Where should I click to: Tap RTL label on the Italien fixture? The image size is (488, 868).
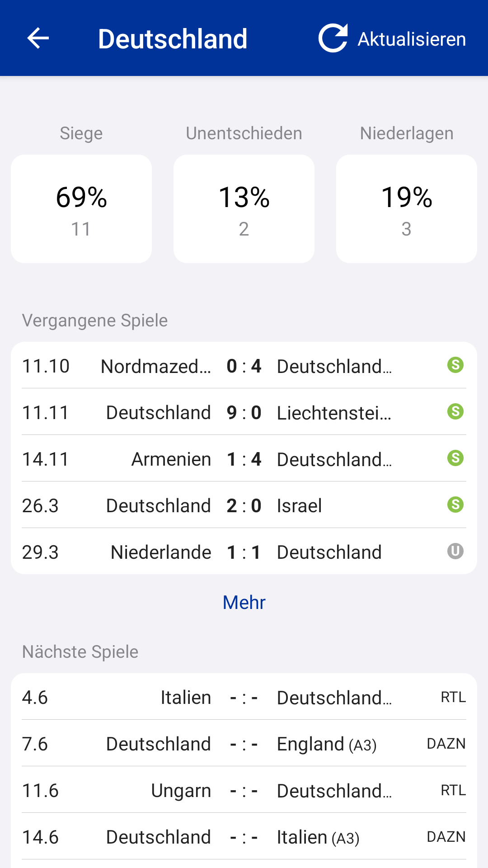click(453, 697)
